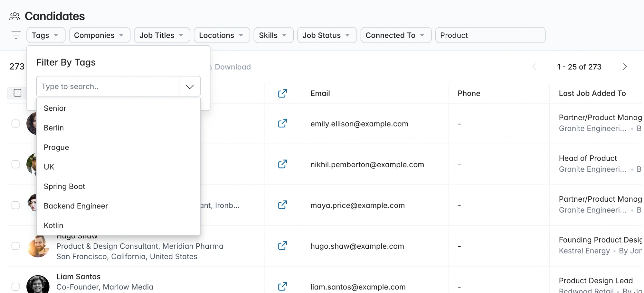Select the Berlin tag option
Screen dimensions: 644x293
click(118, 128)
